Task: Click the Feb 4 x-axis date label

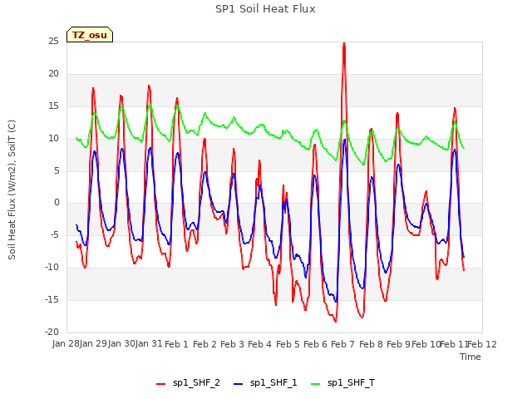Action: click(259, 344)
